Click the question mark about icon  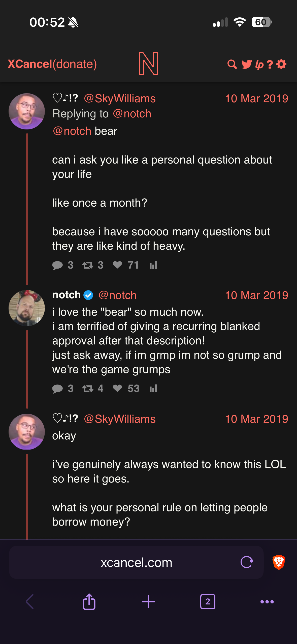click(x=270, y=65)
